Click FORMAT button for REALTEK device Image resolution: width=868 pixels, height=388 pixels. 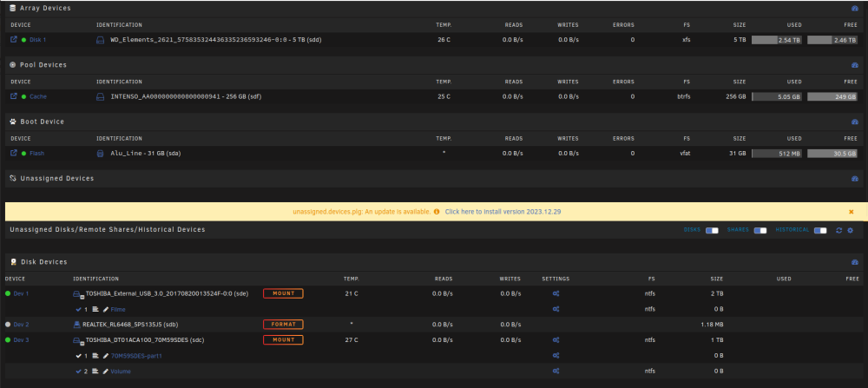click(283, 325)
